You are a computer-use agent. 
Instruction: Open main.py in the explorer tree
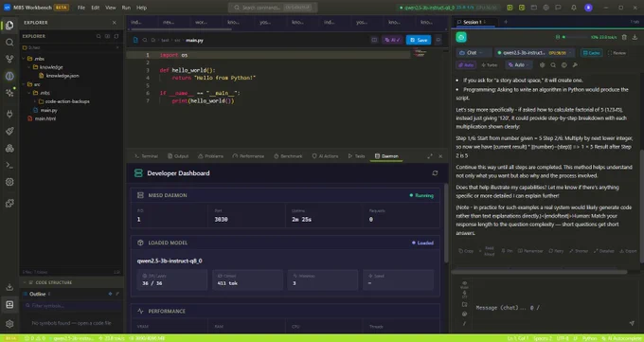click(49, 110)
